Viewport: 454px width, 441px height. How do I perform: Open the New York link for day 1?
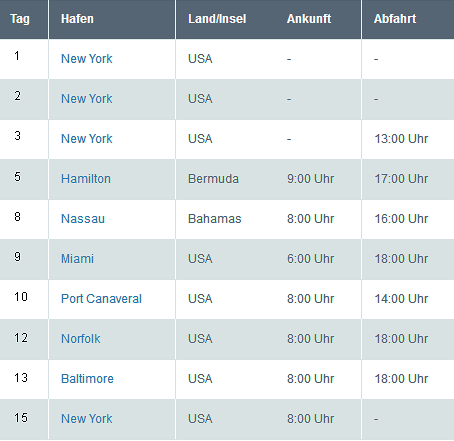[x=87, y=59]
